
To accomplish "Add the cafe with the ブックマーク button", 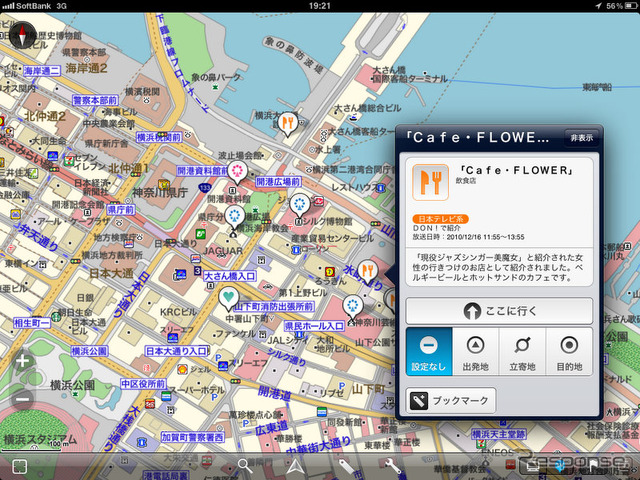I will [x=451, y=401].
